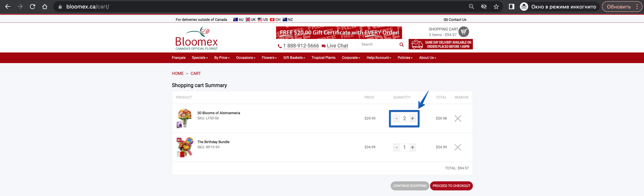The image size is (644, 196).
Task: Go back with the browser back arrow
Action: 8,7
